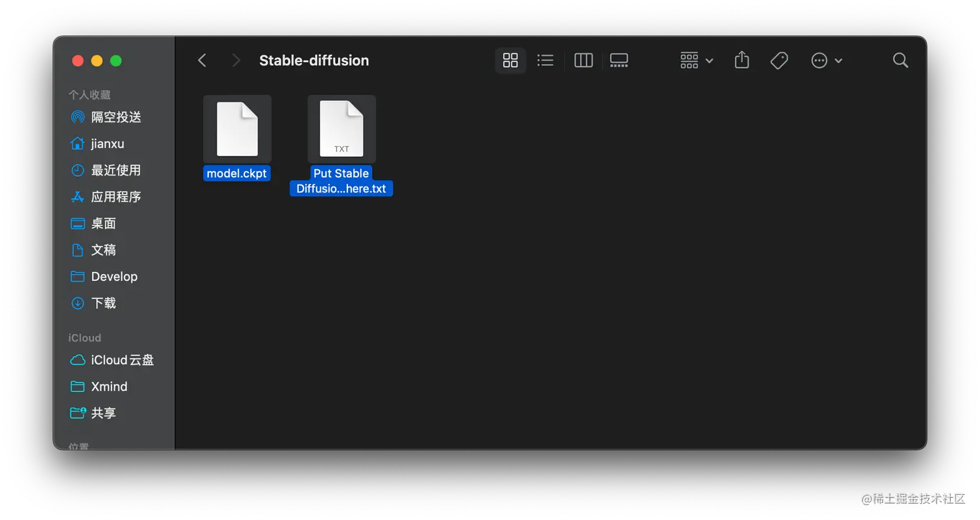Switch to list view
This screenshot has width=980, height=520.
[545, 60]
